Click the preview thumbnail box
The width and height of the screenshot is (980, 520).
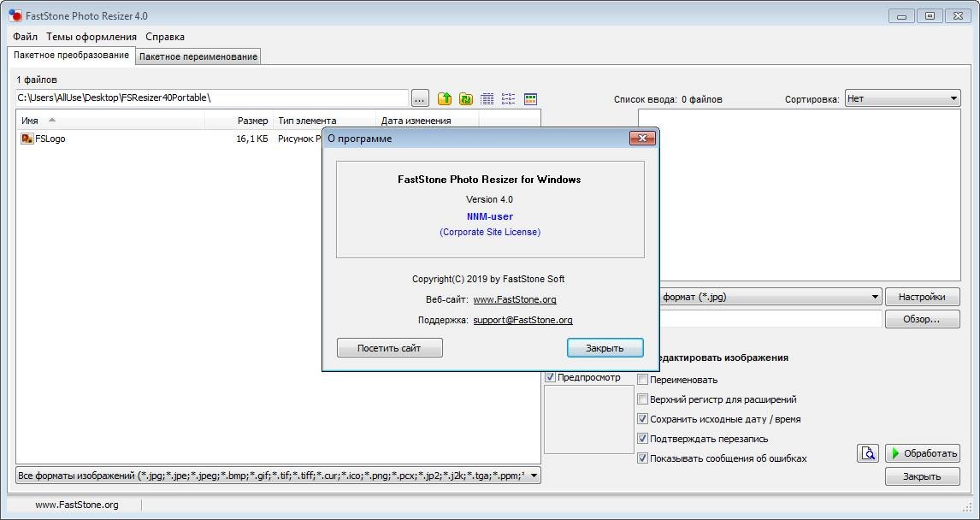point(588,419)
